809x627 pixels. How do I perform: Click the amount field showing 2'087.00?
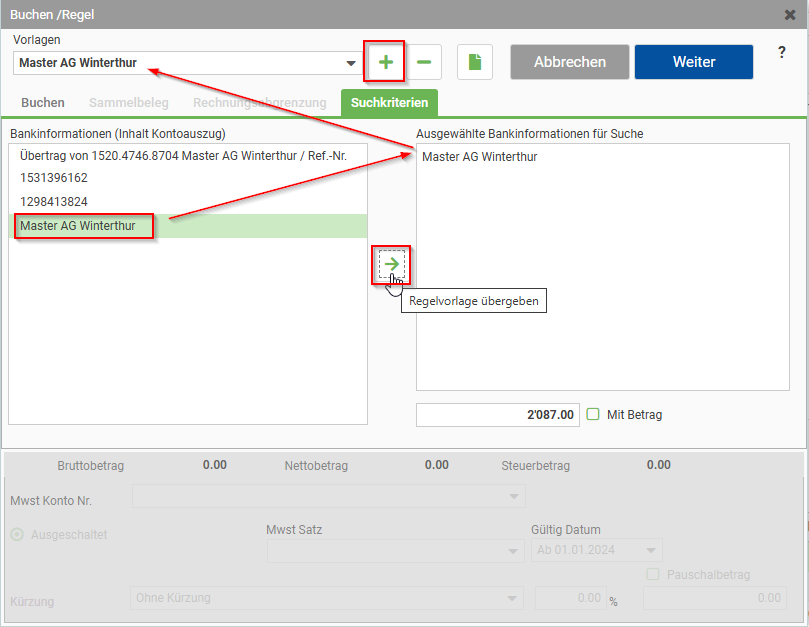(x=497, y=415)
